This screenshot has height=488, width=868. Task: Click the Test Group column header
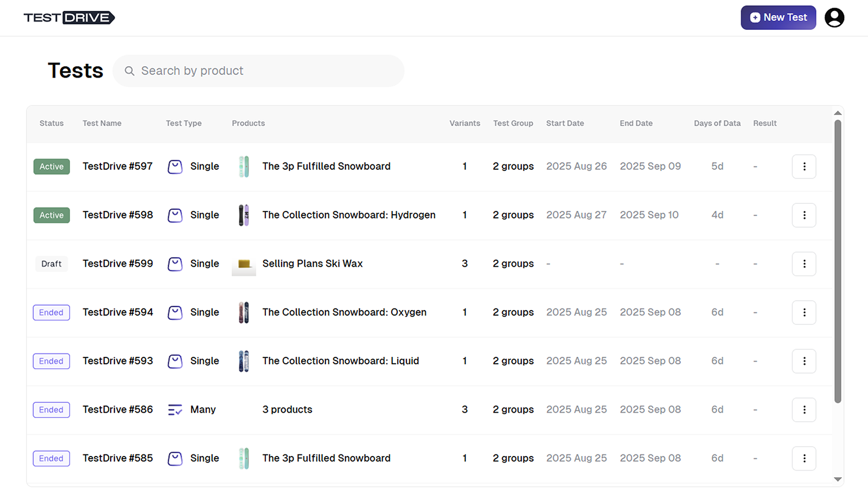point(513,123)
